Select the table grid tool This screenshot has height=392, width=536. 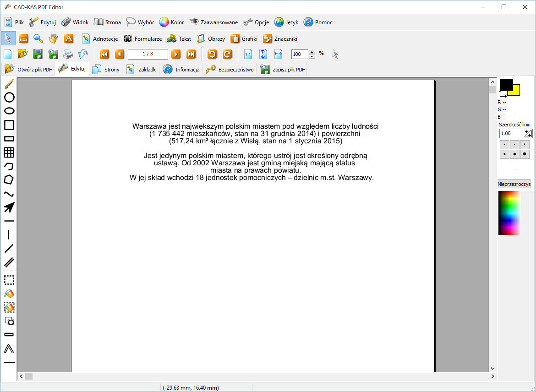[9, 152]
